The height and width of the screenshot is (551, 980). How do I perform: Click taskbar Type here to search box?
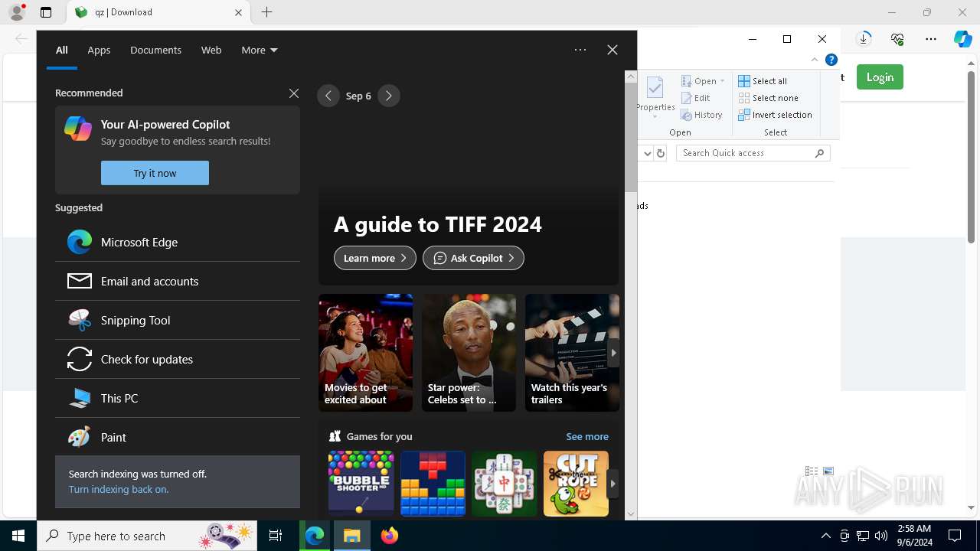point(147,536)
